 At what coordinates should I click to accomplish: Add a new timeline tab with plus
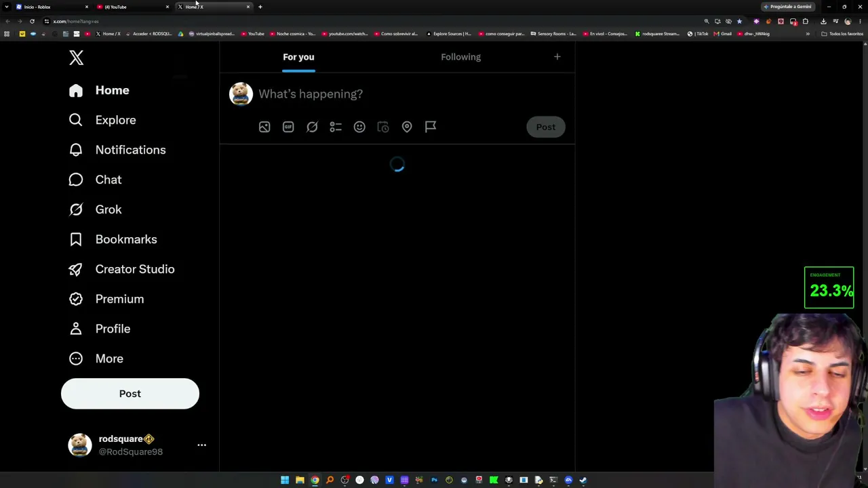click(557, 57)
